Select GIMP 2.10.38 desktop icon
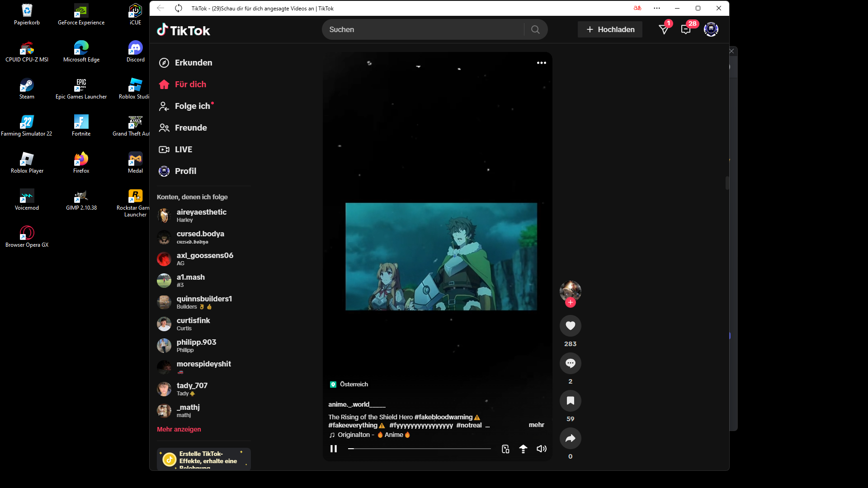Viewport: 868px width, 488px height. point(81,199)
